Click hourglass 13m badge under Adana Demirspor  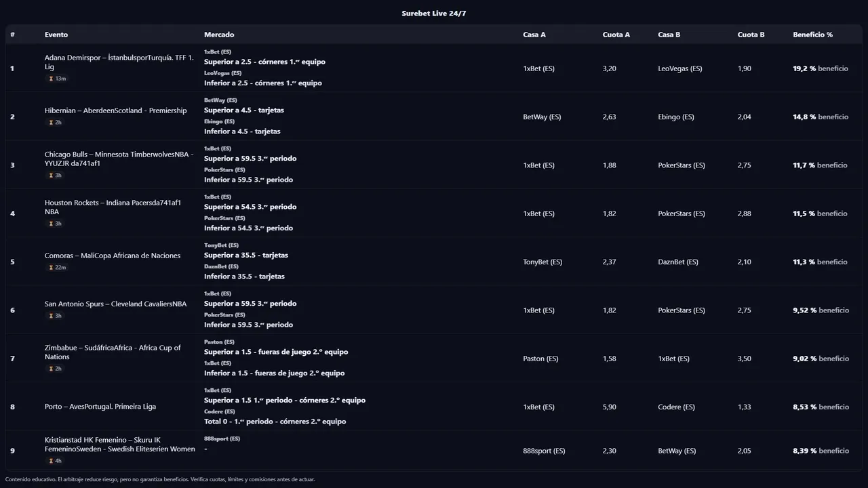coord(57,79)
